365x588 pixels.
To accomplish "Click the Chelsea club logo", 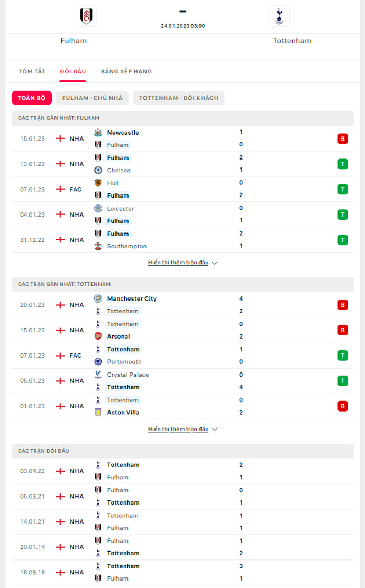I will [98, 170].
